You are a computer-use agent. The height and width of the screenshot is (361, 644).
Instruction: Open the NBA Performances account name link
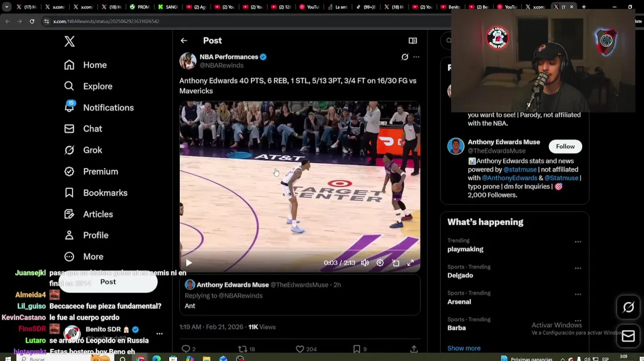tap(229, 57)
